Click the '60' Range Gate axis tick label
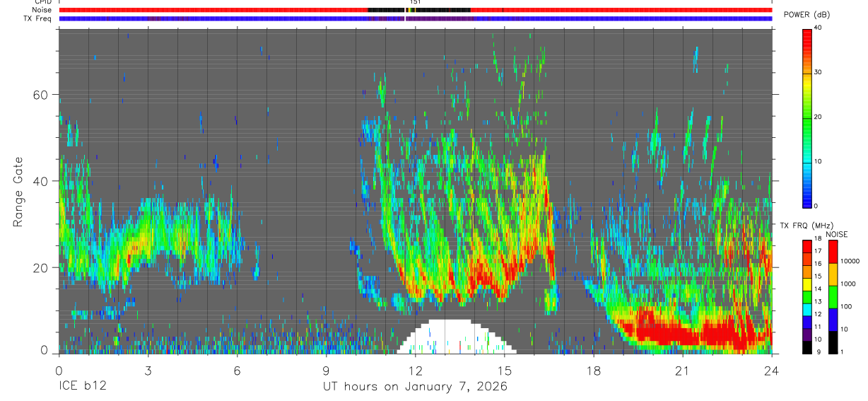The height and width of the screenshot is (401, 868). click(x=40, y=95)
